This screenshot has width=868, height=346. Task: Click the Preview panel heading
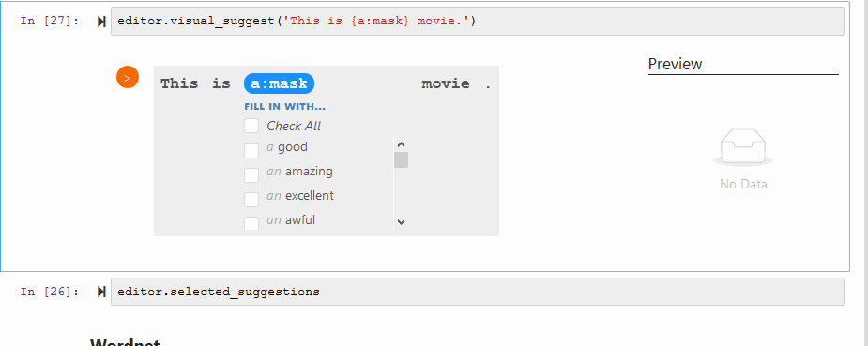[675, 64]
